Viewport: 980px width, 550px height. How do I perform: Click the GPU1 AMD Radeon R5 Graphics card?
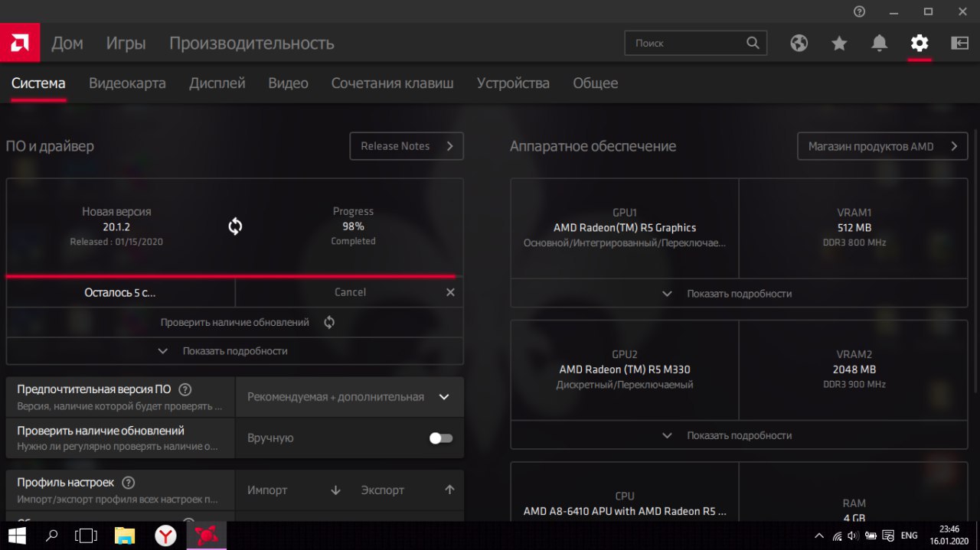[625, 228]
